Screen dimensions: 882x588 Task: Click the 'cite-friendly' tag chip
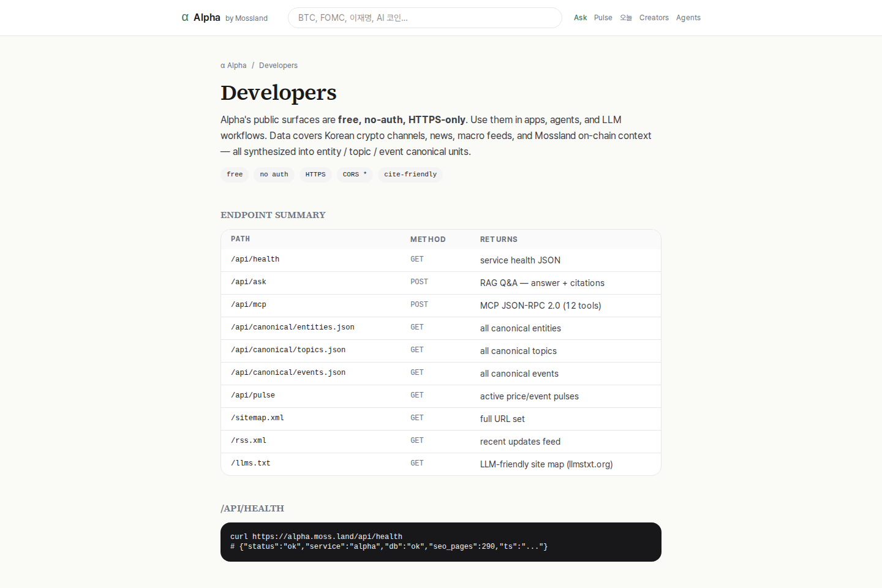pos(410,175)
